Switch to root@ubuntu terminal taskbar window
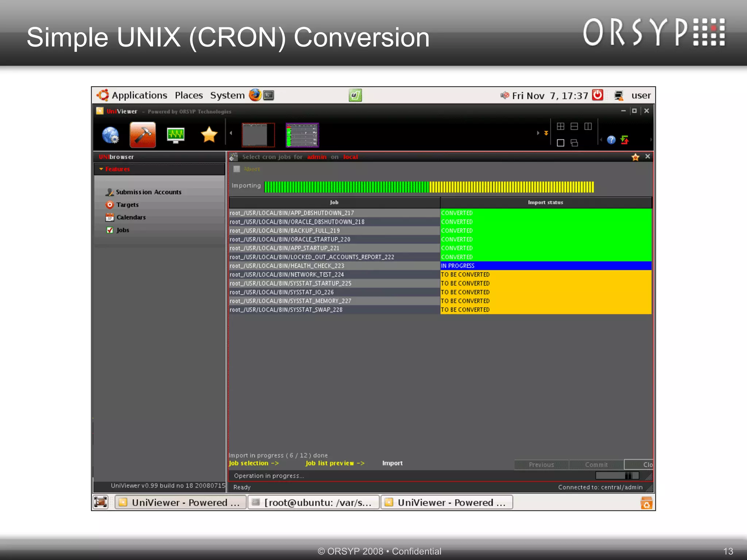747x560 pixels. (x=314, y=502)
